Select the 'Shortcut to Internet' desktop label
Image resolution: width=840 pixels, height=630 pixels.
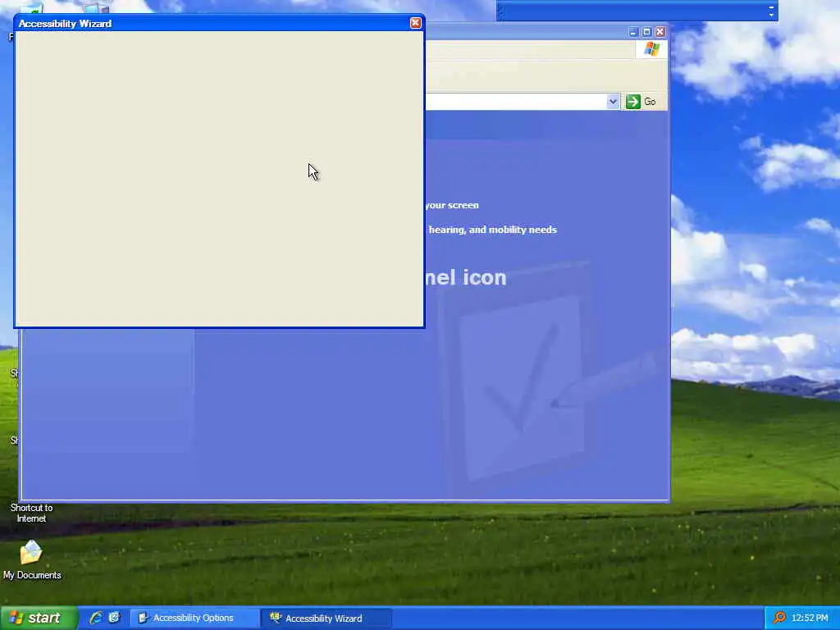32,514
